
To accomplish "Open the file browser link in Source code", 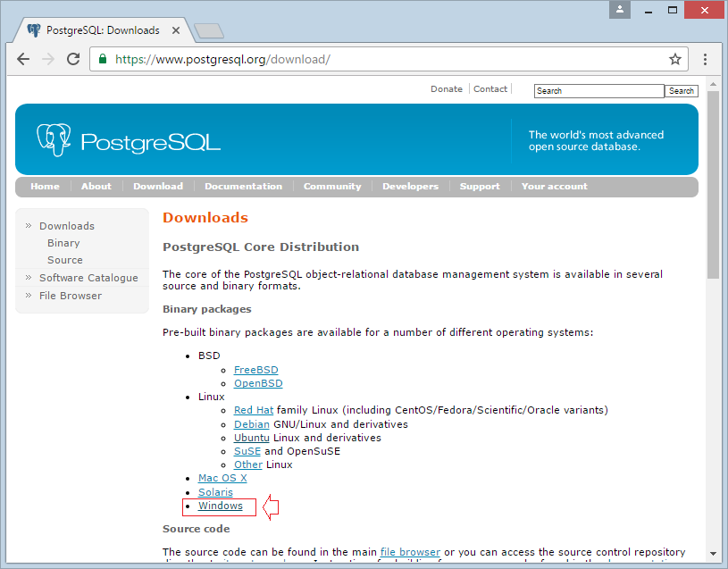I will point(410,552).
